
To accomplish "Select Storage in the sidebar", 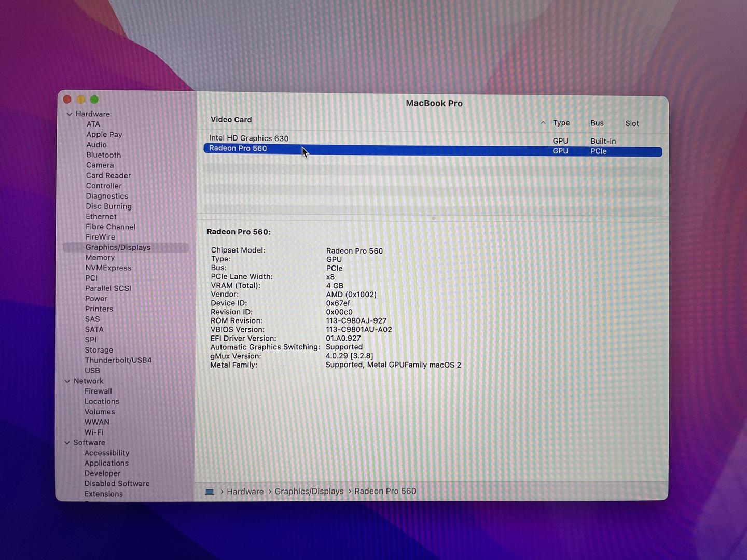I will [99, 351].
